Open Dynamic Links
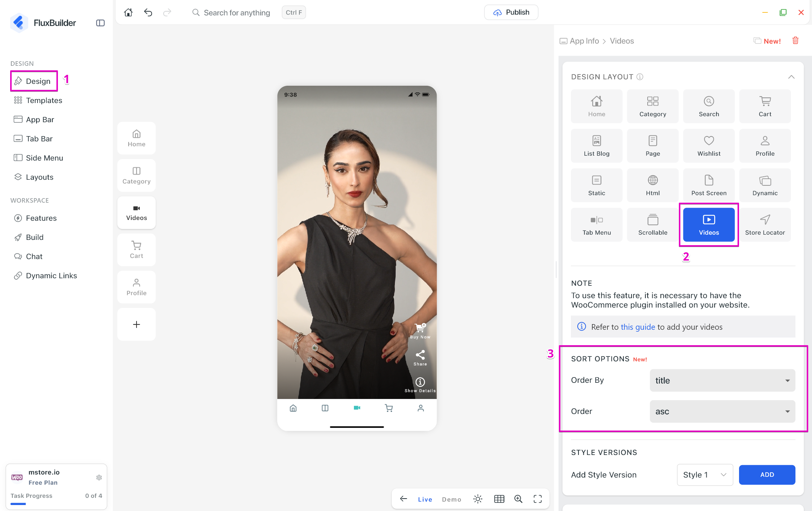 [x=46, y=276]
